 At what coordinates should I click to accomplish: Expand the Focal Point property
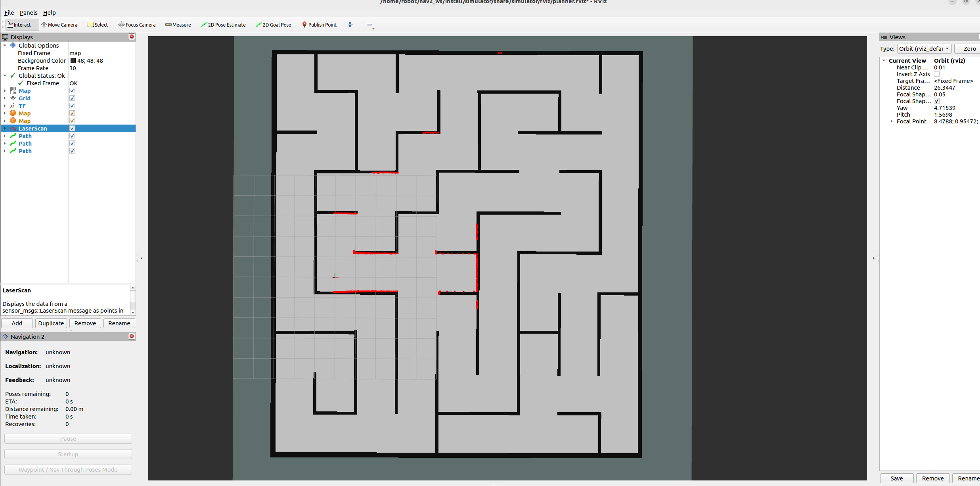(x=891, y=121)
